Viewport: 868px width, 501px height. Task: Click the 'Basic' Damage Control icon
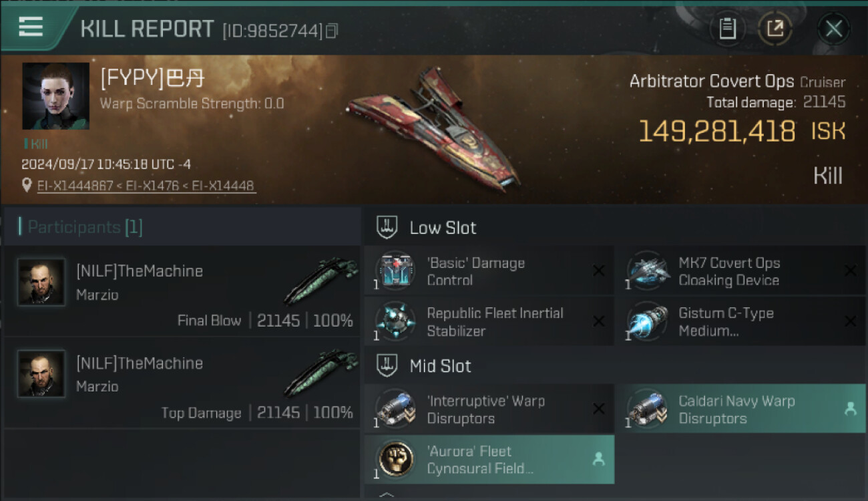(x=395, y=271)
